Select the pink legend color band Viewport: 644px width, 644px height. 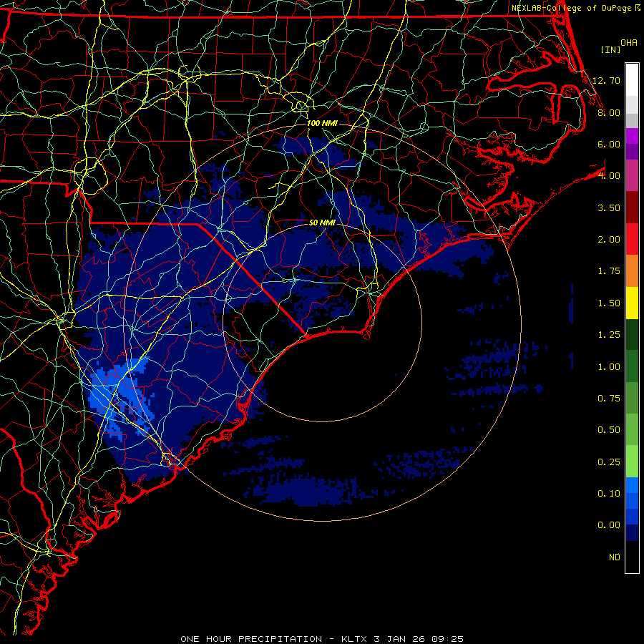point(632,175)
